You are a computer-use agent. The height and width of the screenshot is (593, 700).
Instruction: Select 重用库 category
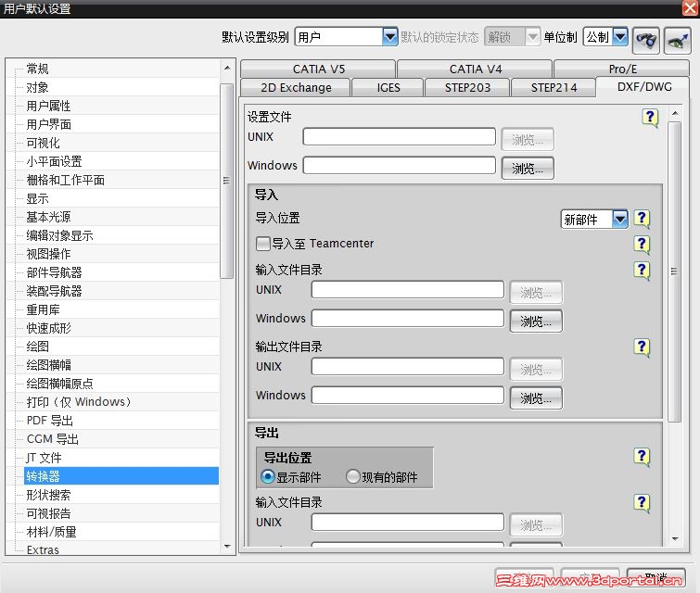pos(43,309)
